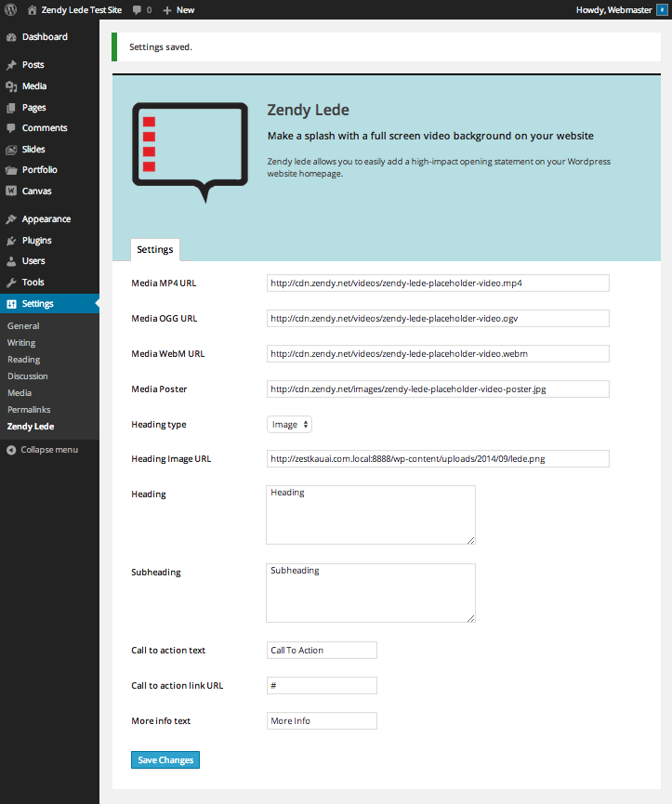Click inside the Heading textarea
Viewport: 672px width, 804px height.
(x=371, y=515)
